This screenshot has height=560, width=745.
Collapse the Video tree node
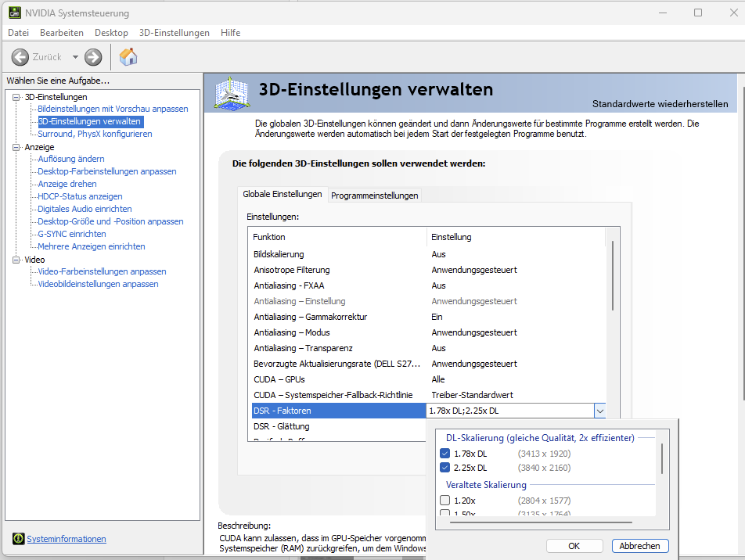(x=16, y=260)
